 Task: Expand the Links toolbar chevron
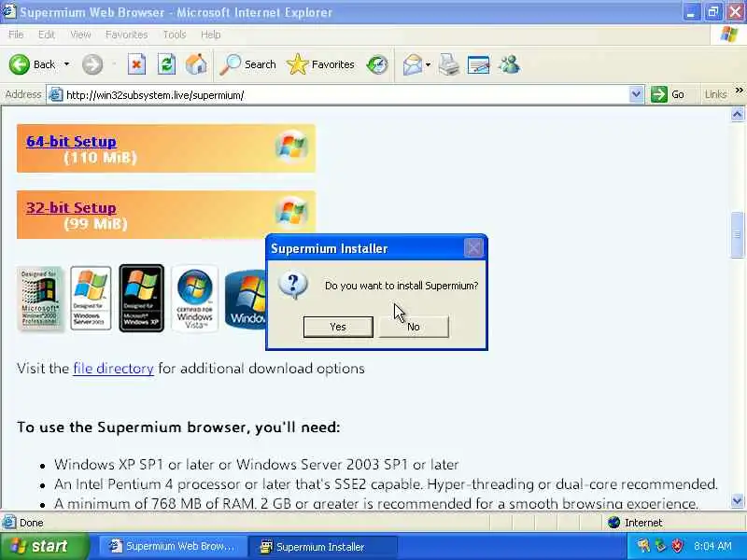(x=739, y=91)
